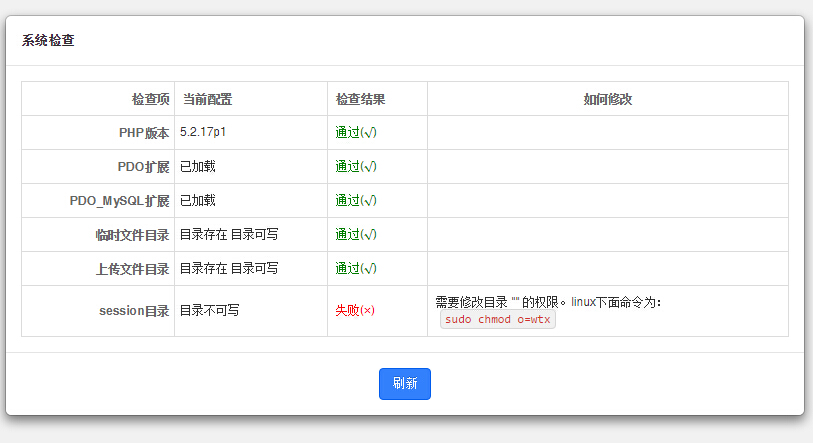Click the 通过(√) result for PHP版本
813x443 pixels.
coord(356,133)
